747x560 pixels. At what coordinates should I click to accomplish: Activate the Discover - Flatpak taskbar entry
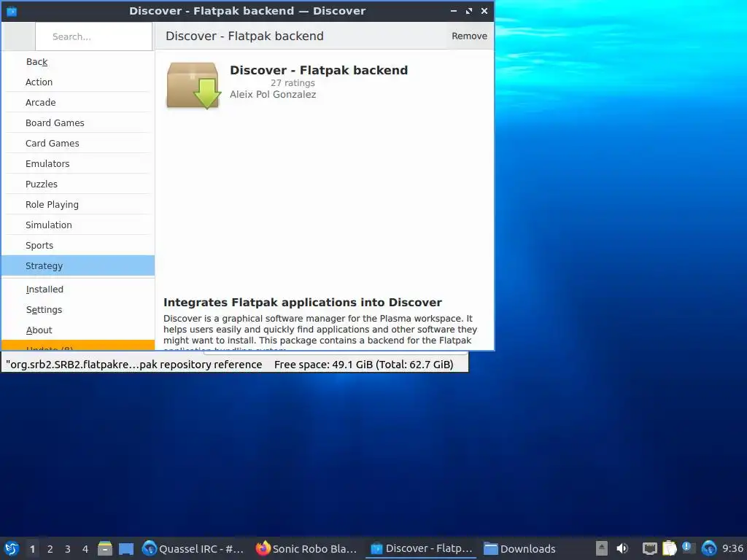point(421,548)
